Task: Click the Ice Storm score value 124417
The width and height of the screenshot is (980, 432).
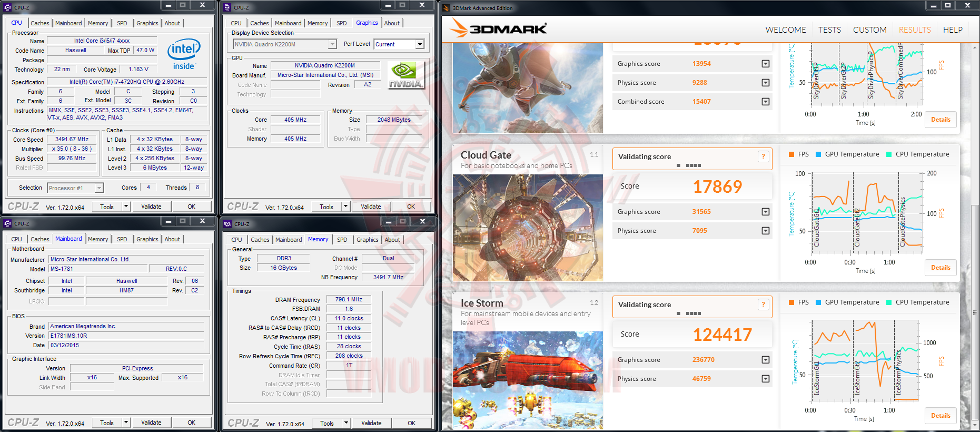Action: 722,335
